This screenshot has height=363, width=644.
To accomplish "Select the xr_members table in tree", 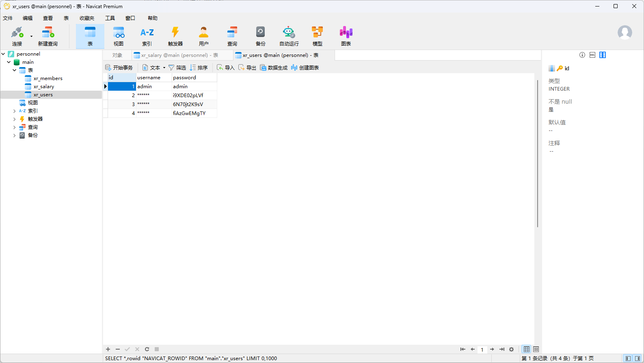I will click(48, 78).
